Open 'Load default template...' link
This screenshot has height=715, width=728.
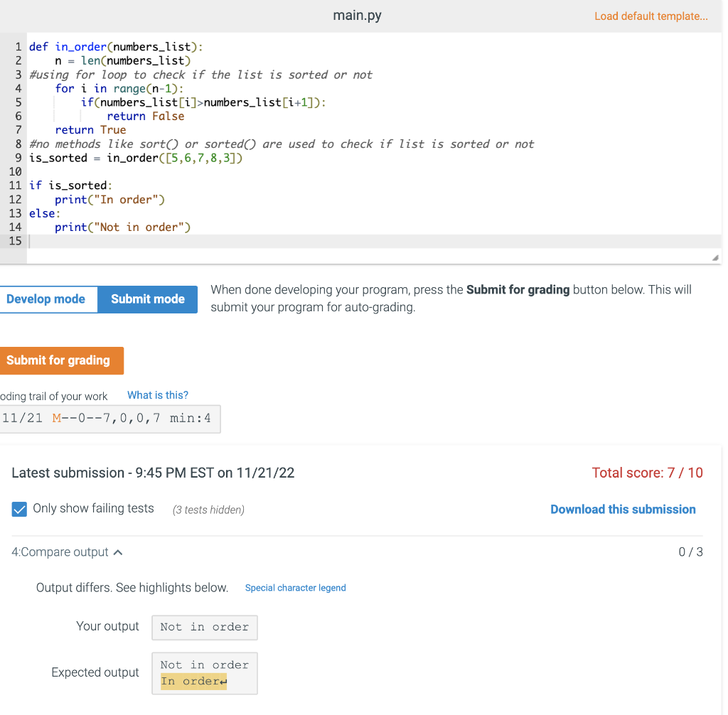651,16
